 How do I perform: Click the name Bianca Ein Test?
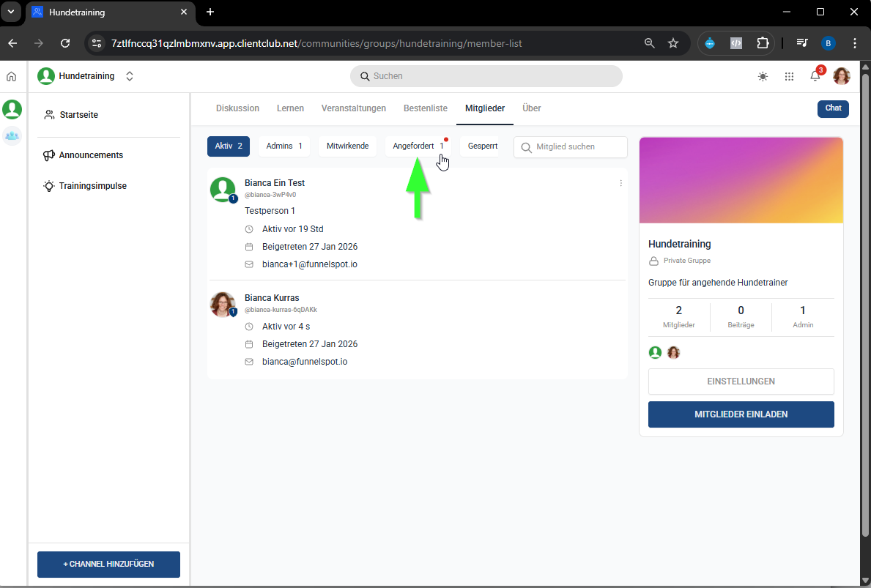[x=275, y=182]
